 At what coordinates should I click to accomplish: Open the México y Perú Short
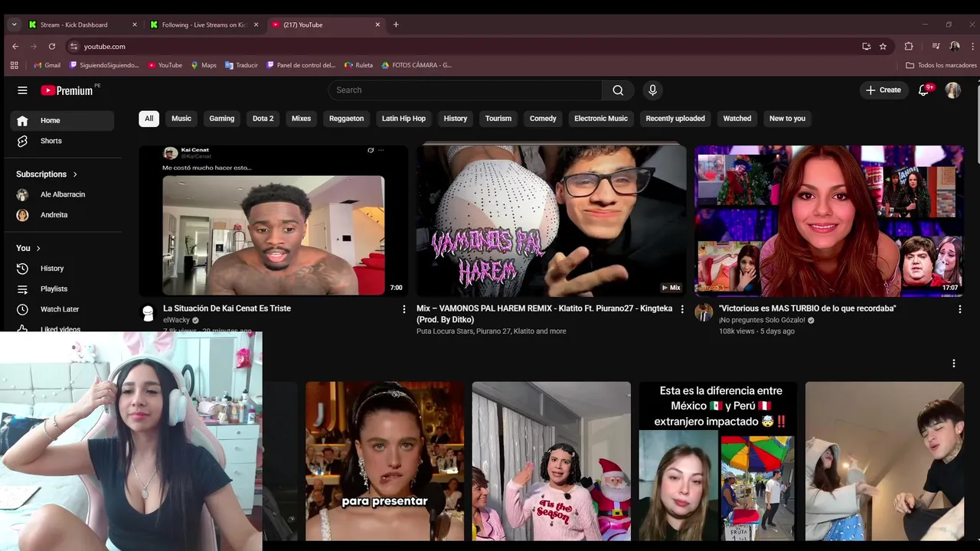(718, 461)
